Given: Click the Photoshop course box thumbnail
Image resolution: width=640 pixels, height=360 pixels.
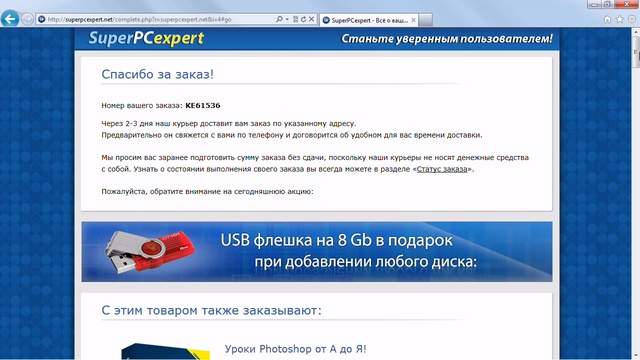Looking at the screenshot, I should pos(165,351).
